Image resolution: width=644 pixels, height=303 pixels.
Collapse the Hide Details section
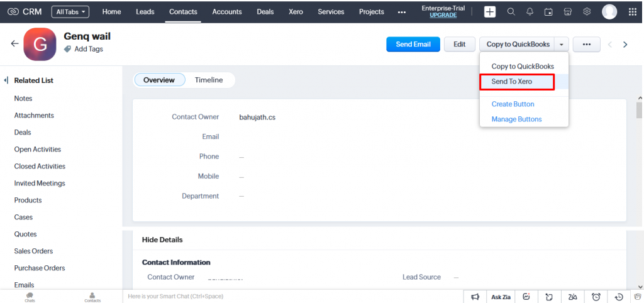[x=162, y=240]
